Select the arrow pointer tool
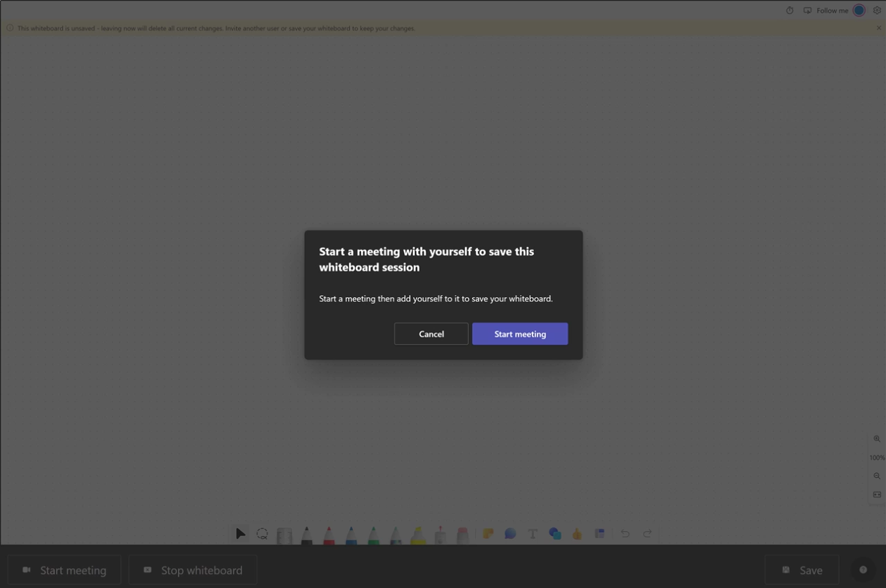Image resolution: width=886 pixels, height=588 pixels. click(240, 534)
